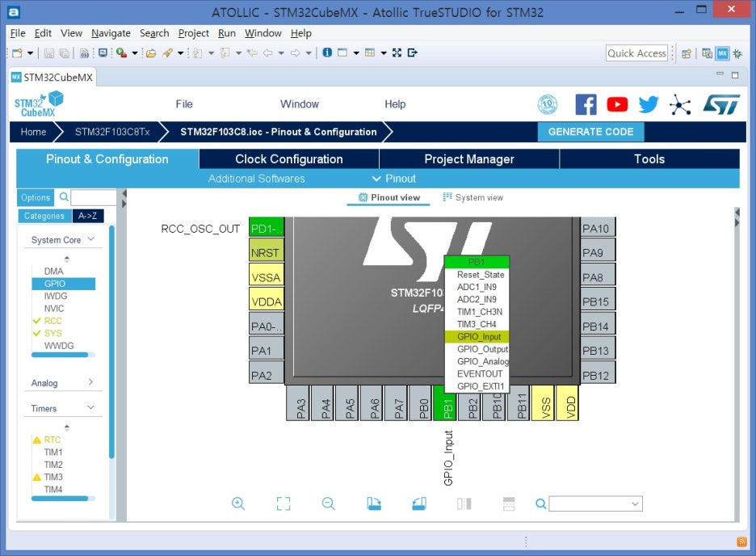Click the STM32F103C8Tx breadcrumb
756x556 pixels.
112,132
